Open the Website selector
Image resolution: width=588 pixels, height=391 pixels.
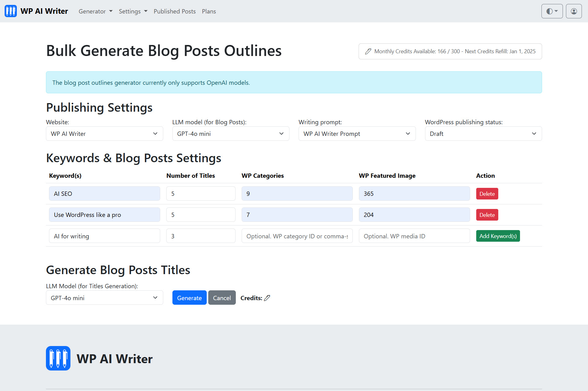tap(104, 133)
